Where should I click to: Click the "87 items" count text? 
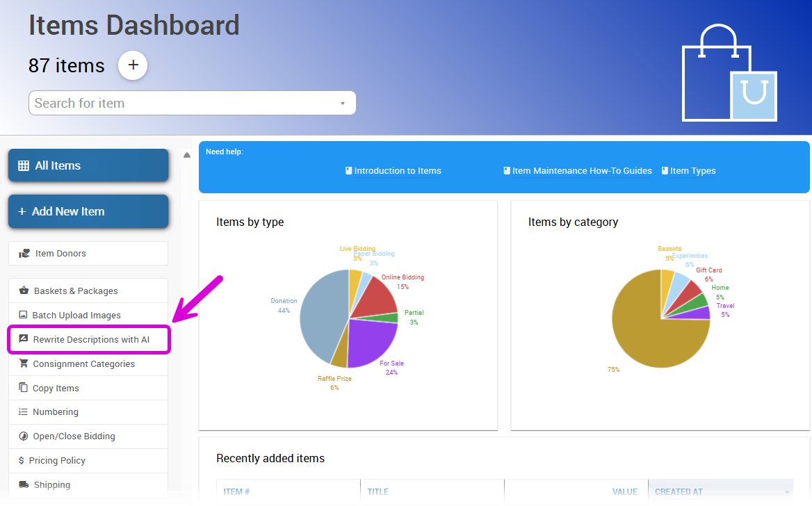66,66
